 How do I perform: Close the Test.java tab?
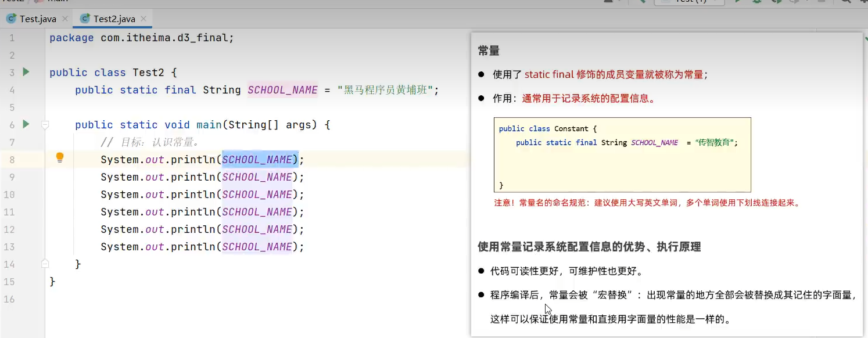[65, 19]
